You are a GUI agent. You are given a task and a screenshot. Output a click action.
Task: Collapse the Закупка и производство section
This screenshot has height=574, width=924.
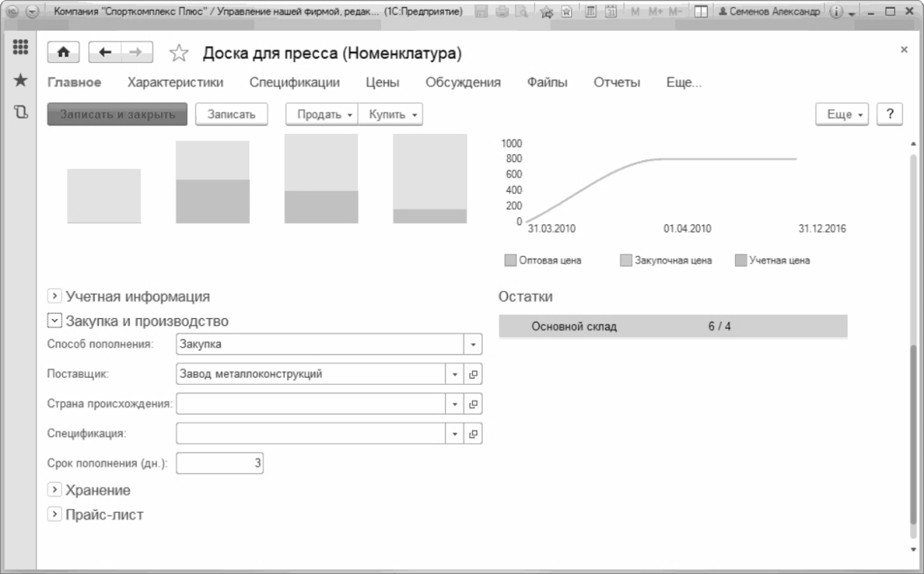(53, 320)
